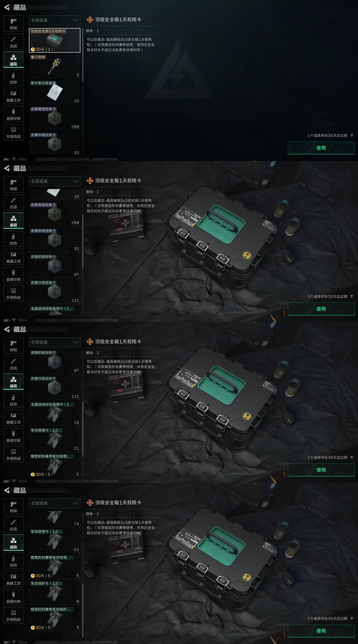
Task: Open 枪械 gun category beside 量子密钥 list
Action: [x=13, y=23]
